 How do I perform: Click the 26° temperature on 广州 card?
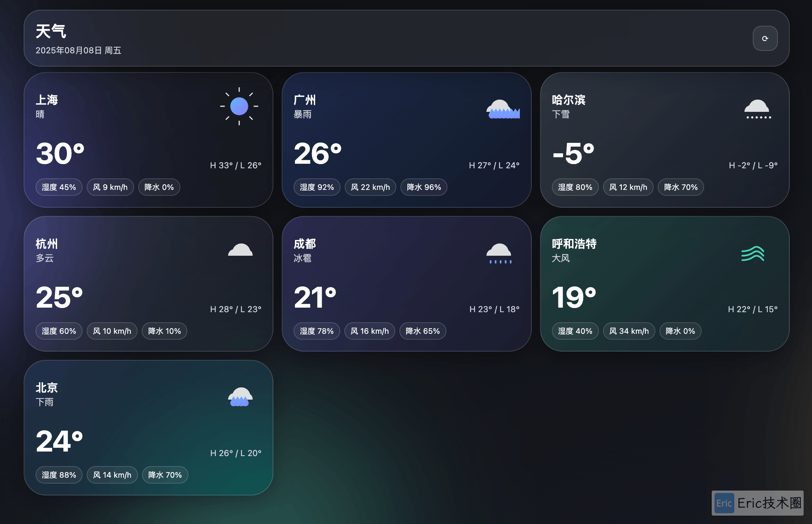318,154
